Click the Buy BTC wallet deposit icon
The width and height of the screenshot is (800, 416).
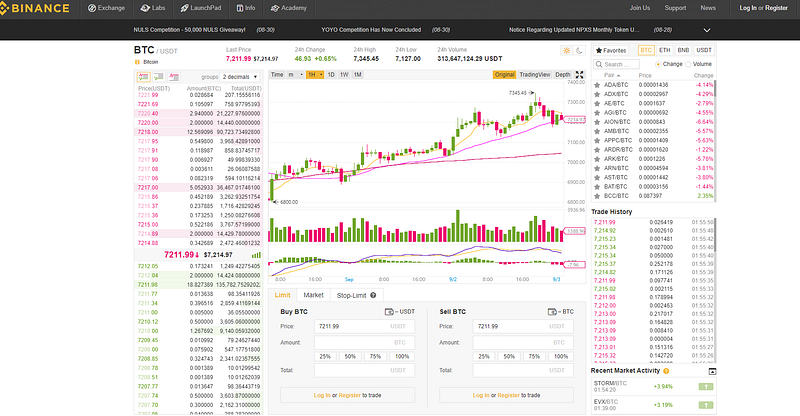coord(389,311)
